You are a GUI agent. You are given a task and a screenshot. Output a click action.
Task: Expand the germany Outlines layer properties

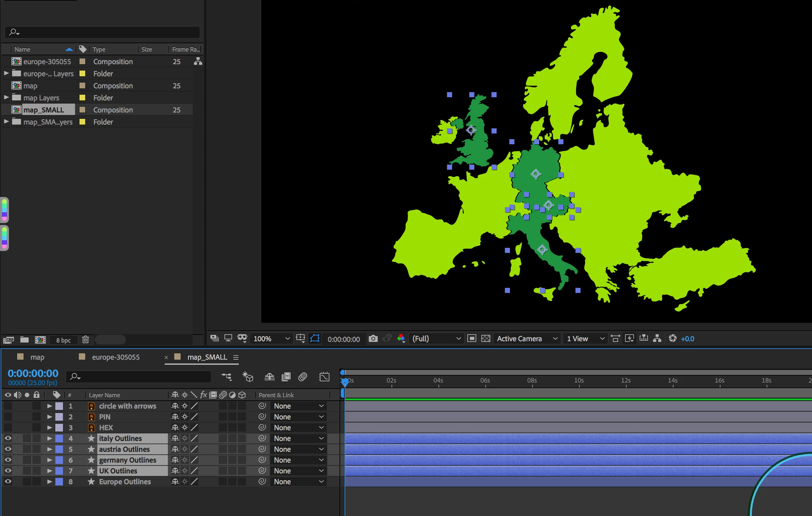coord(50,460)
